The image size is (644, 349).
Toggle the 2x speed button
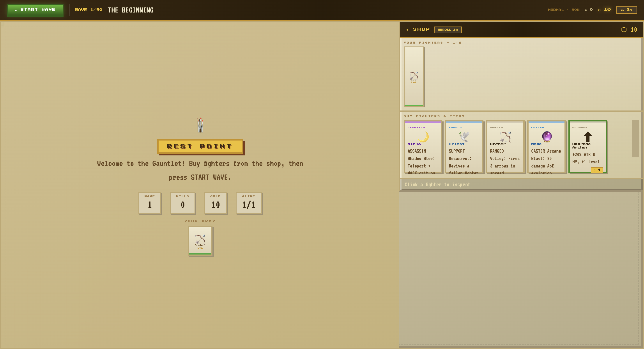(x=626, y=10)
